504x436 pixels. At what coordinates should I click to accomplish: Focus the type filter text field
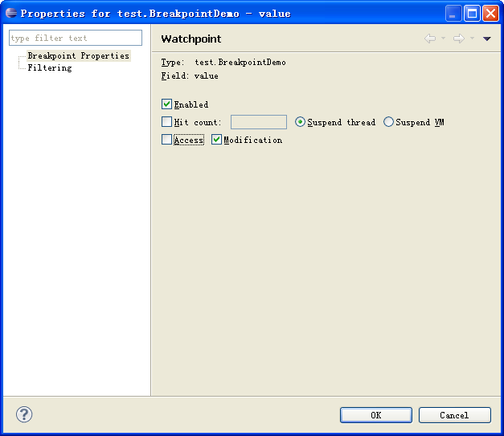[76, 38]
